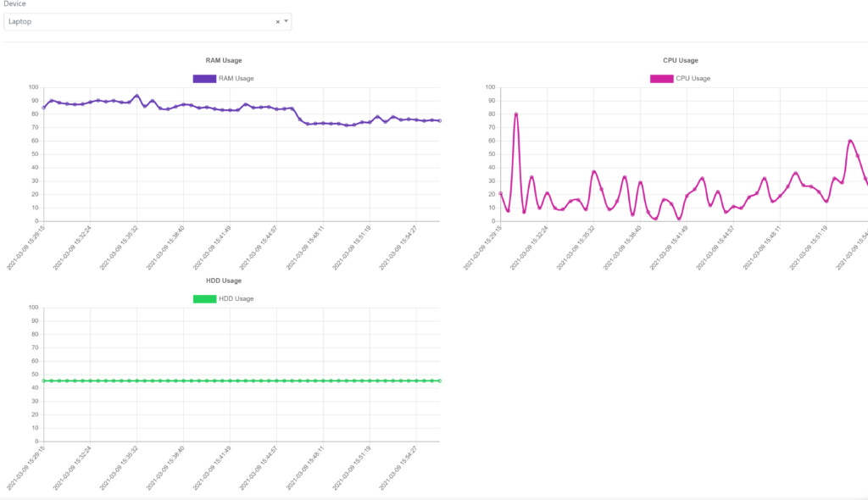This screenshot has width=868, height=500.
Task: Click the first CPU data point at 20
Action: tap(500, 193)
